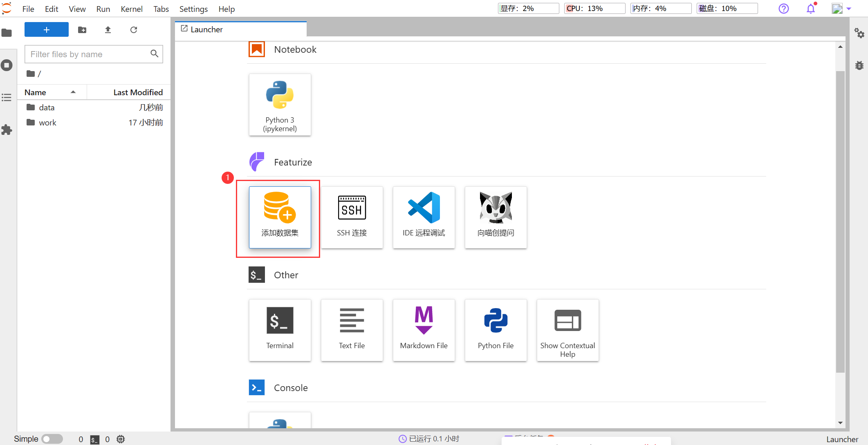Viewport: 868px width, 445px height.
Task: Open the user avatar dropdown arrow
Action: [x=849, y=9]
